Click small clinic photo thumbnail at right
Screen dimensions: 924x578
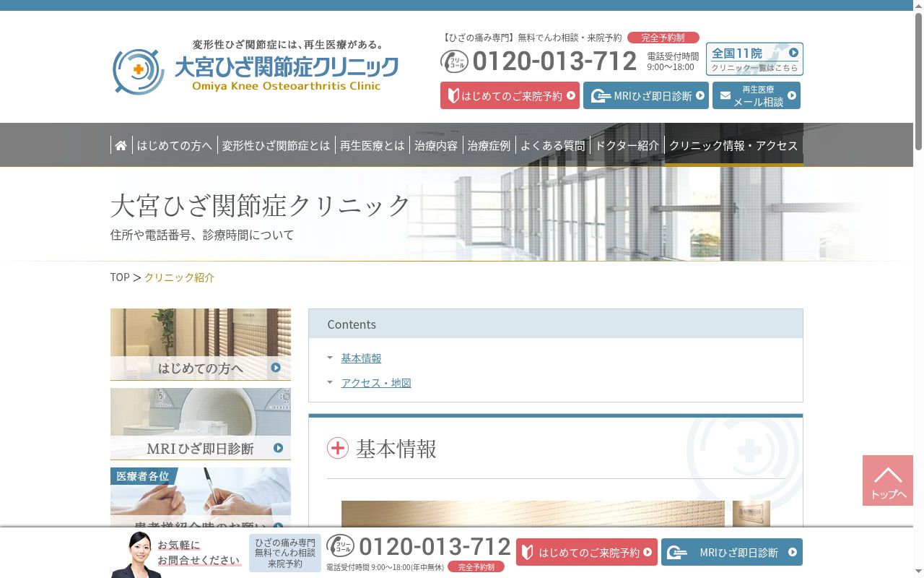[x=751, y=514]
